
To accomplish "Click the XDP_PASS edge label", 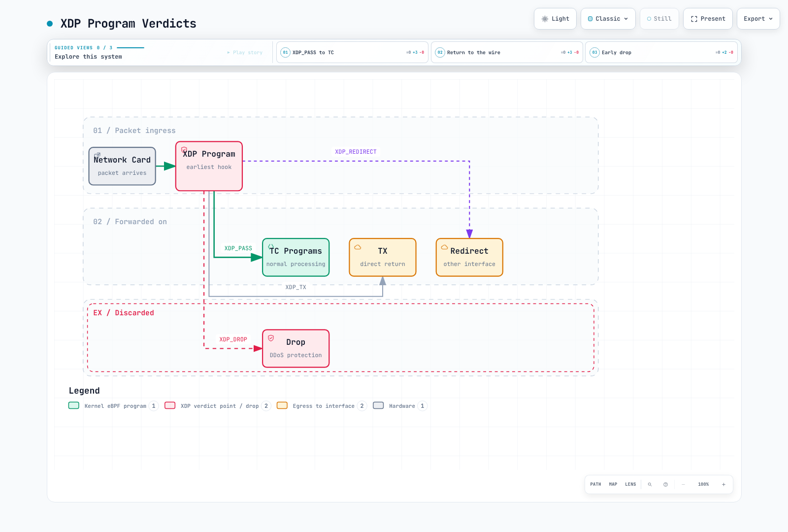I will click(238, 248).
